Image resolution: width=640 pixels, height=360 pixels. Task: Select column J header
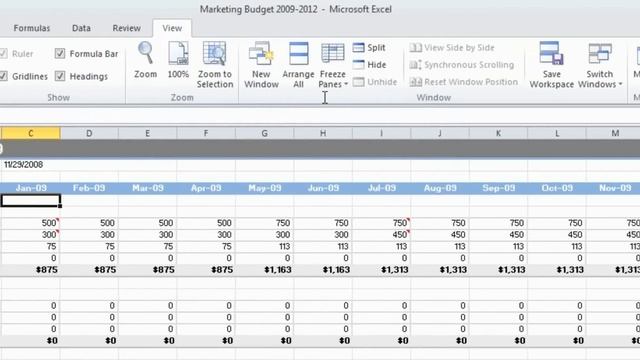[x=440, y=133]
